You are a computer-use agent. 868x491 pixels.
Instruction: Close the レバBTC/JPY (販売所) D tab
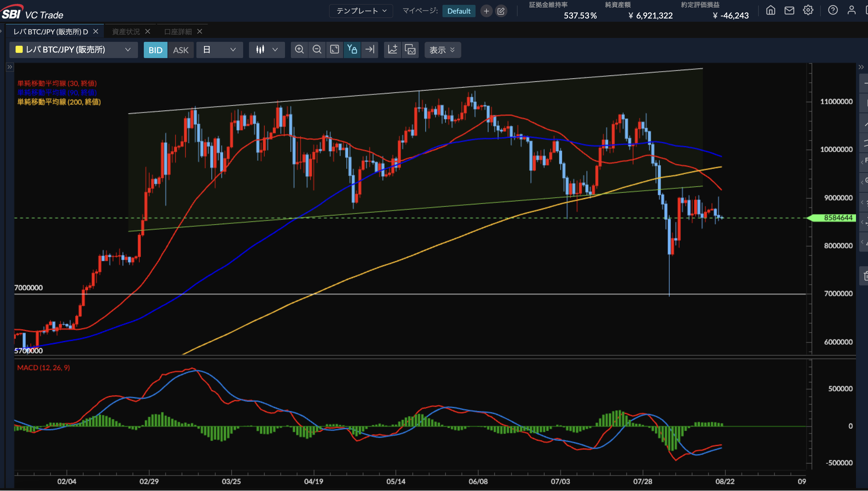[x=96, y=31]
